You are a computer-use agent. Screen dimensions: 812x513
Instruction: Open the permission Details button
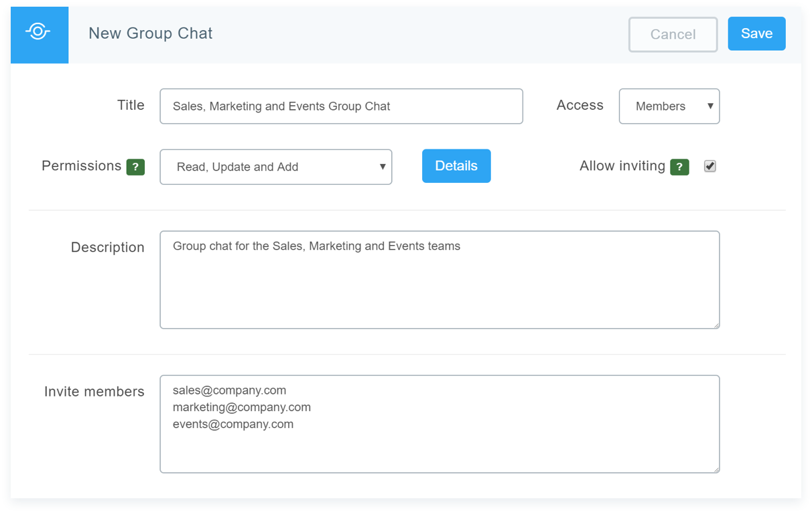point(456,166)
